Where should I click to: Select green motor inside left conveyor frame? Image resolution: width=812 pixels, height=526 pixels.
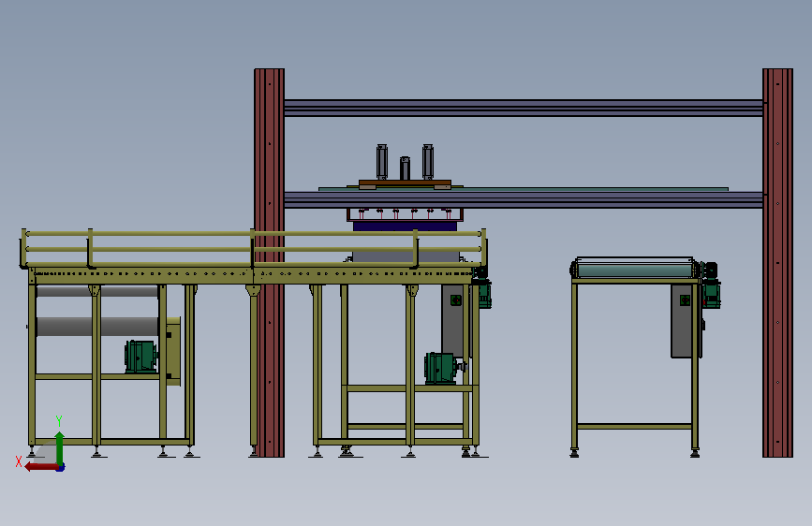tap(140, 357)
